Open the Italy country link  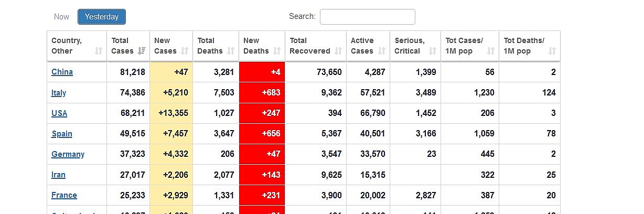tap(59, 93)
